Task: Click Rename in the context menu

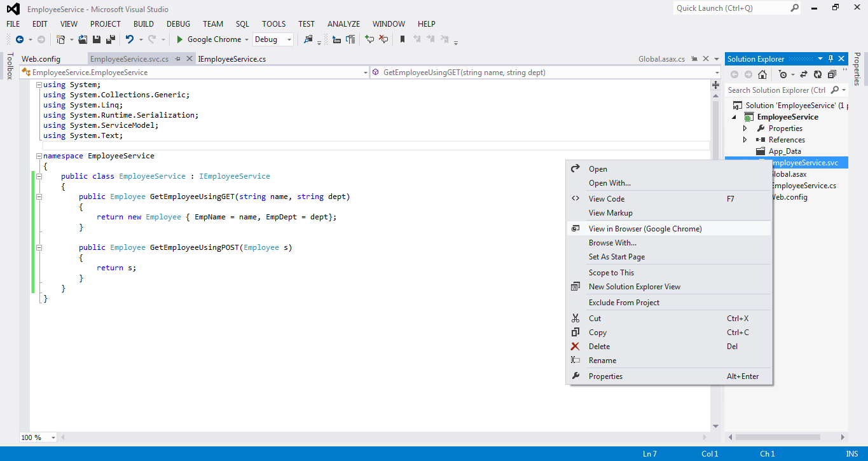Action: click(x=668, y=361)
